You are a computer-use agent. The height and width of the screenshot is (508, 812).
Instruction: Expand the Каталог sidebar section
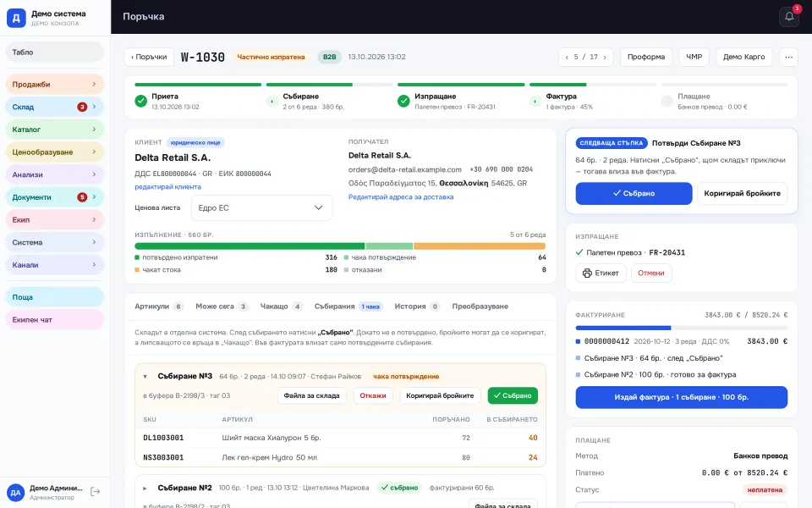[x=55, y=130]
